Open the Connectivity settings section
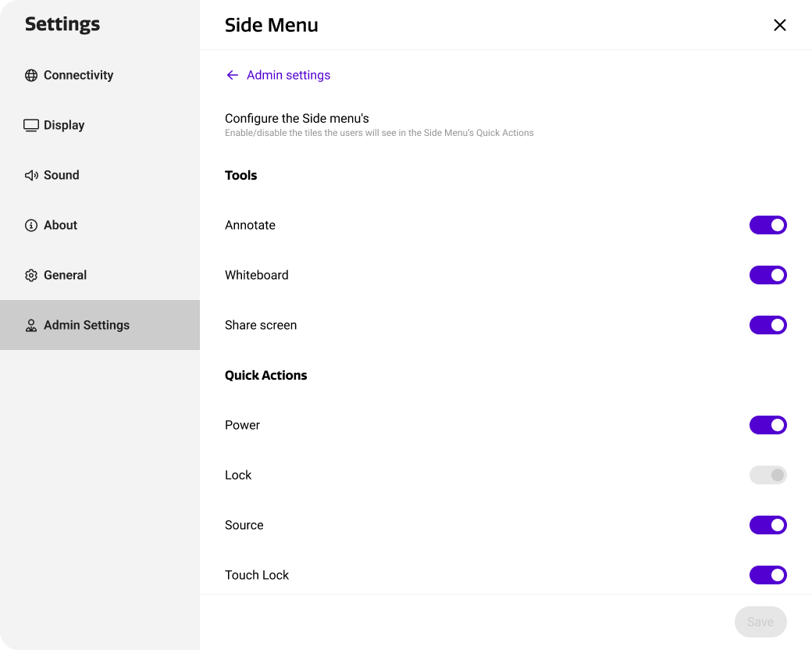The height and width of the screenshot is (650, 812). [x=79, y=75]
